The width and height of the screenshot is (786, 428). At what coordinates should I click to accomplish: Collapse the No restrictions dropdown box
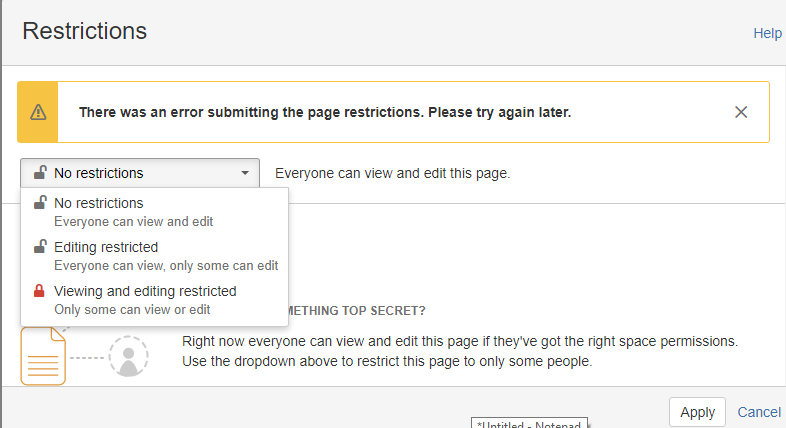(140, 173)
